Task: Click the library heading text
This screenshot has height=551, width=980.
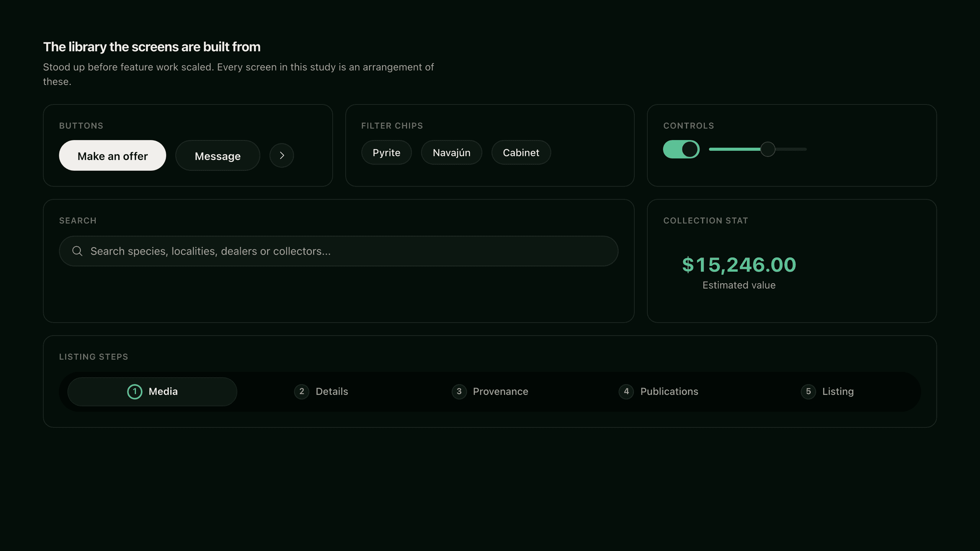Action: click(x=152, y=47)
